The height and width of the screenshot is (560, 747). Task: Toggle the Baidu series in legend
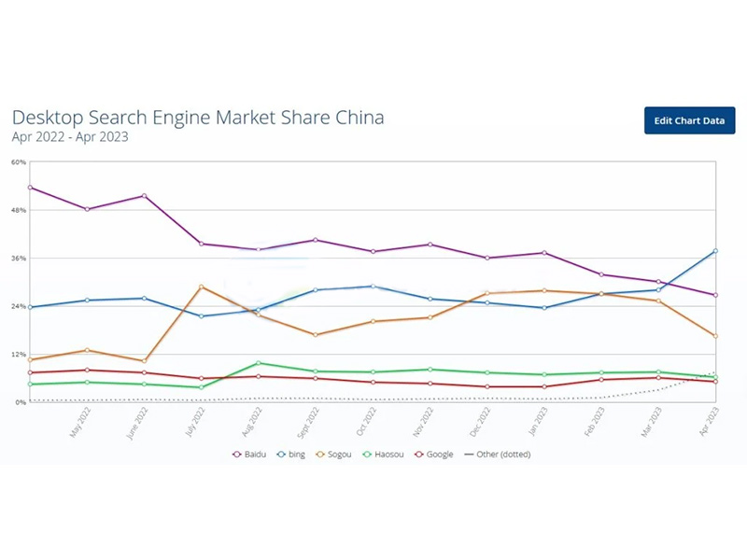[249, 455]
